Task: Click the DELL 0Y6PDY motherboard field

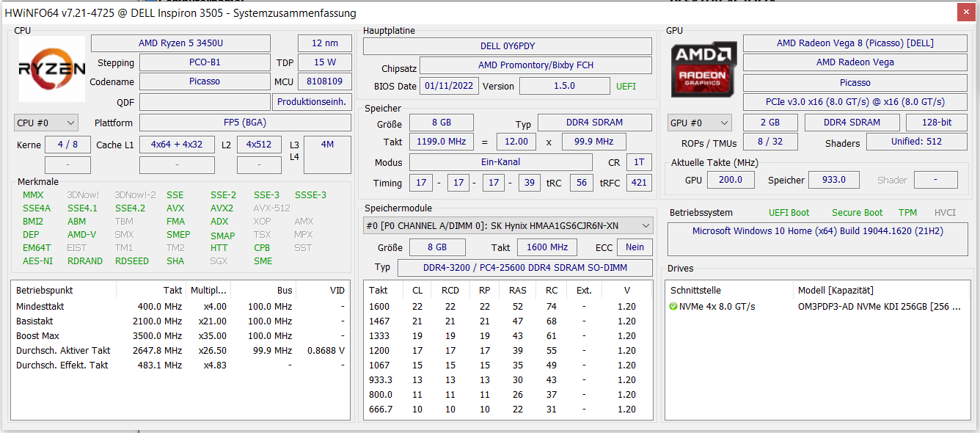Action: pos(507,46)
